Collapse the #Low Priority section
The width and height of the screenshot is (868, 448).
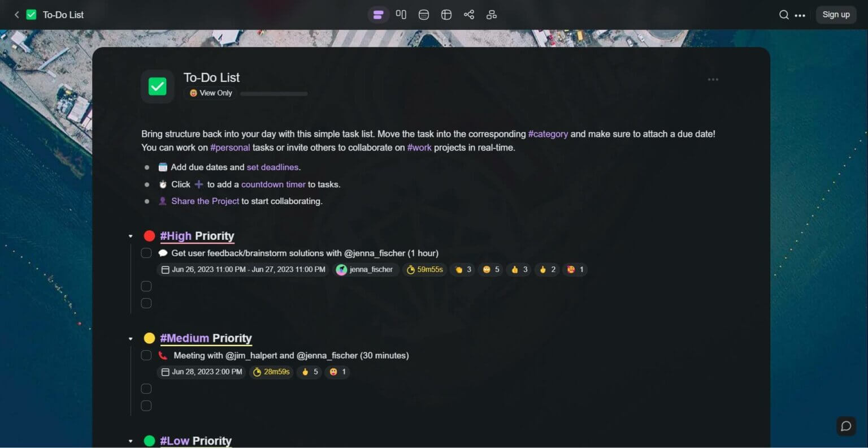pos(131,441)
